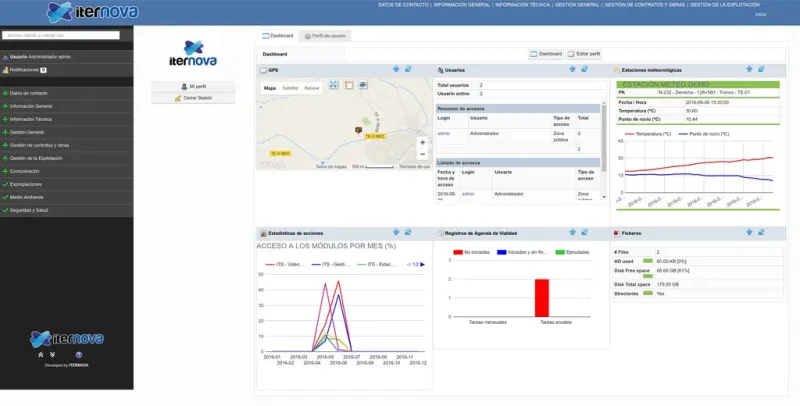
Task: Zoom in on the GPS map
Action: pyautogui.click(x=422, y=142)
